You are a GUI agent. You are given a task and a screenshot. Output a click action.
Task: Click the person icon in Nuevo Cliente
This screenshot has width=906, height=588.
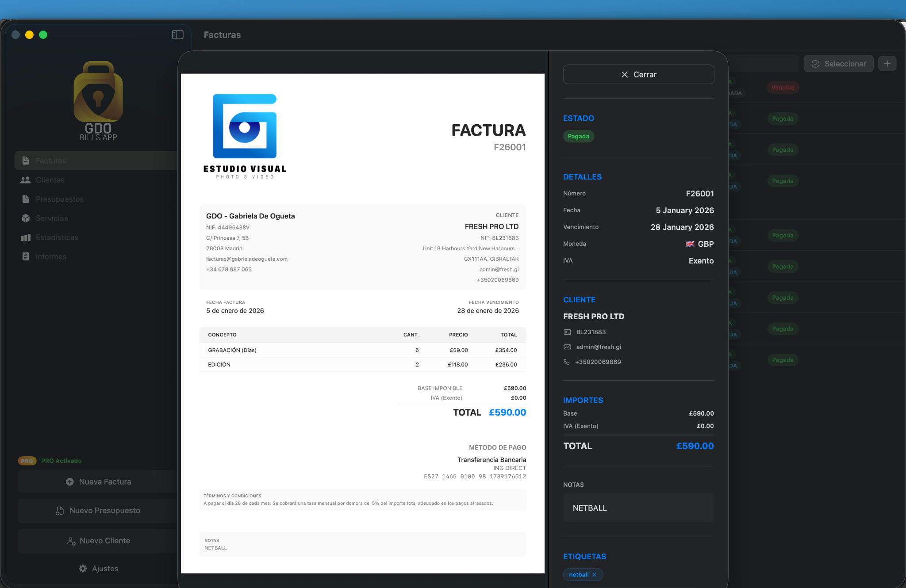coord(71,541)
